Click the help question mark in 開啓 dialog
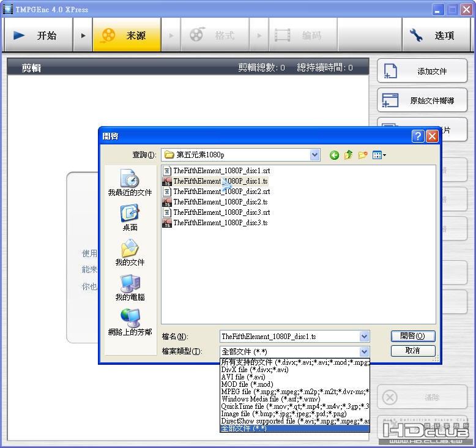 click(418, 136)
